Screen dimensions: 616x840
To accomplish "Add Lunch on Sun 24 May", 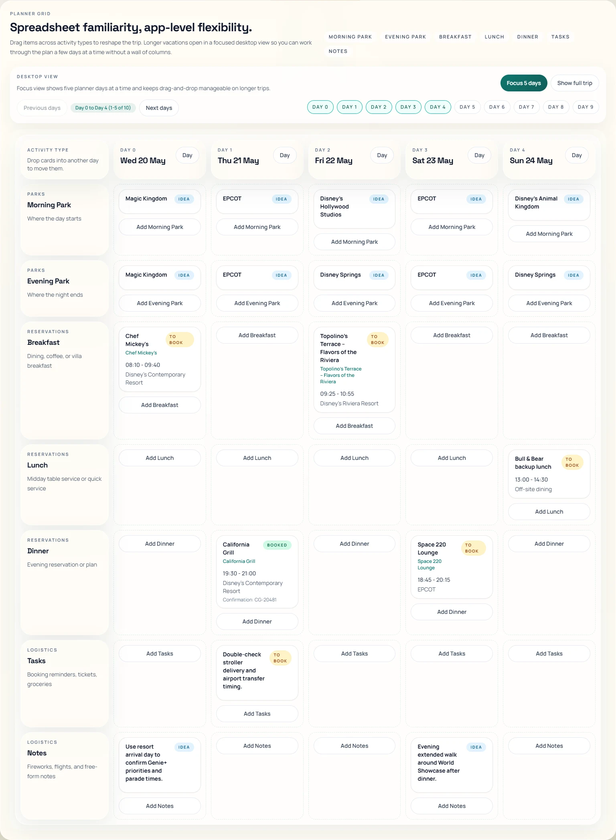I will [x=549, y=512].
